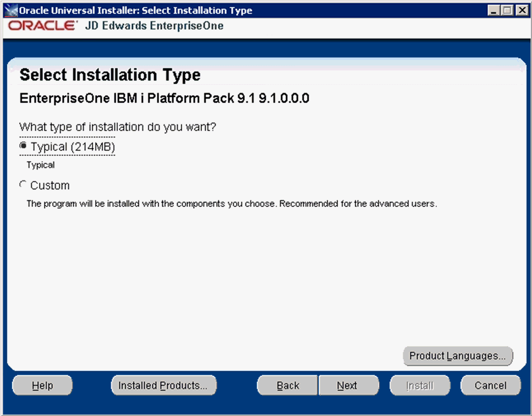532x416 pixels.
Task: Minimize the installer window
Action: 493,10
